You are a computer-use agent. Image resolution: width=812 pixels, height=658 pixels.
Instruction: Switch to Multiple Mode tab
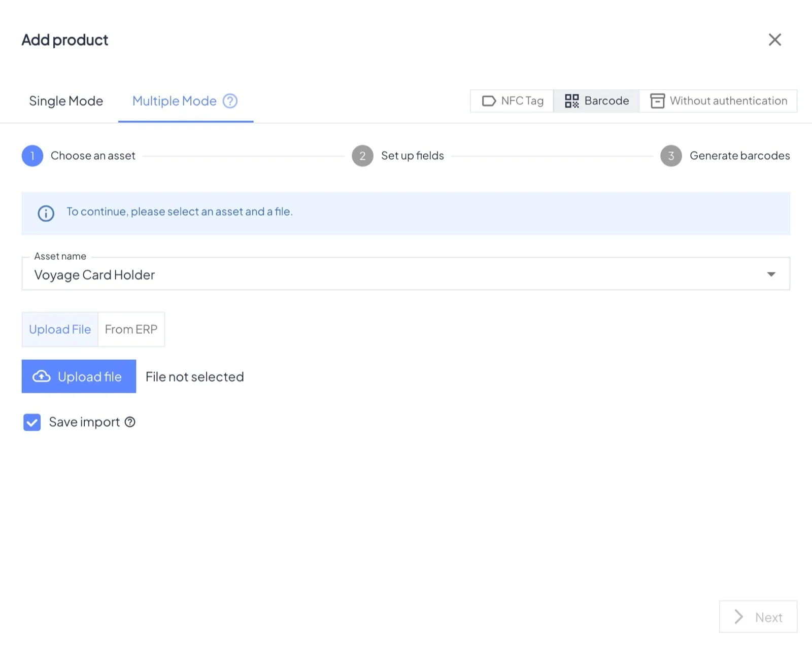click(x=186, y=101)
